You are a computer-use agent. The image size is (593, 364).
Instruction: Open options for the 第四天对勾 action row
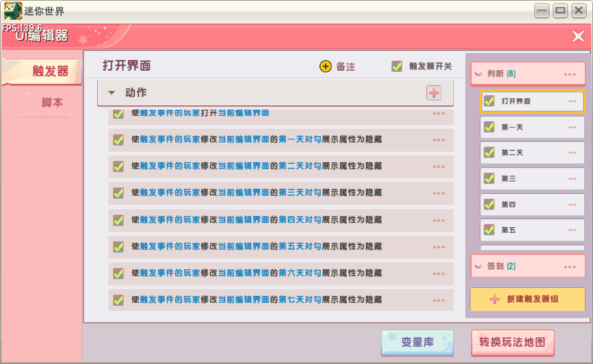click(439, 220)
